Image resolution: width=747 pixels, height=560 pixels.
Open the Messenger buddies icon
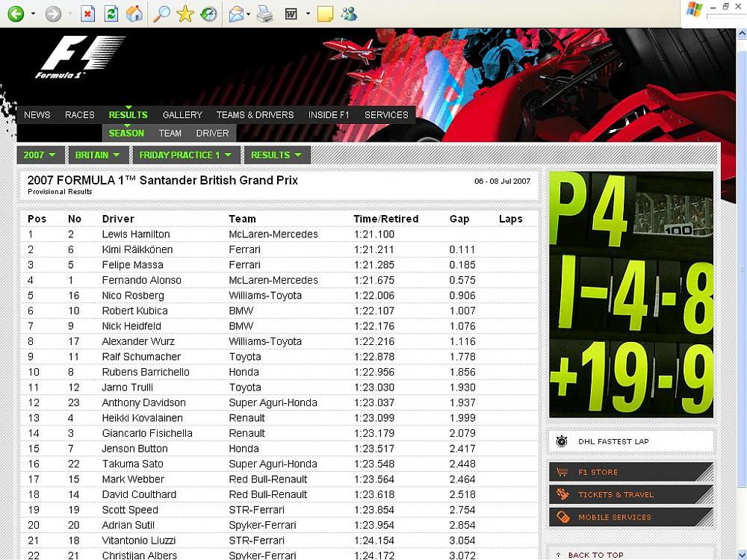tap(348, 13)
